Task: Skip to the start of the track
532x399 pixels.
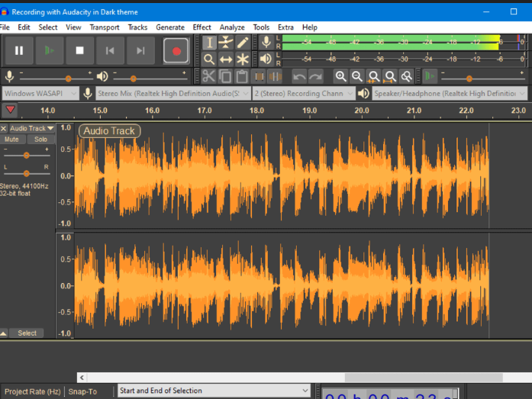Action: (110, 51)
